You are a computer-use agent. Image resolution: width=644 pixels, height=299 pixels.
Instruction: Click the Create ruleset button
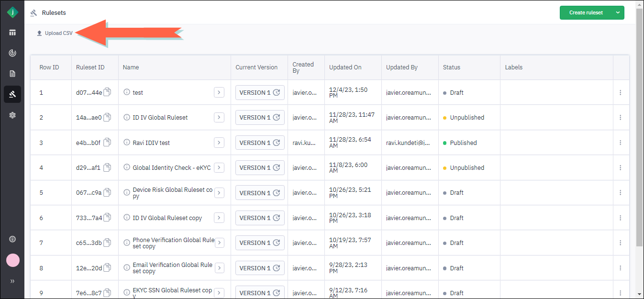(586, 13)
